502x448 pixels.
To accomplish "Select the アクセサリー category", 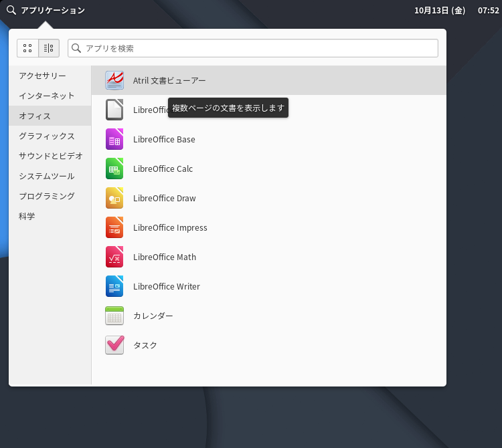I will (50, 76).
